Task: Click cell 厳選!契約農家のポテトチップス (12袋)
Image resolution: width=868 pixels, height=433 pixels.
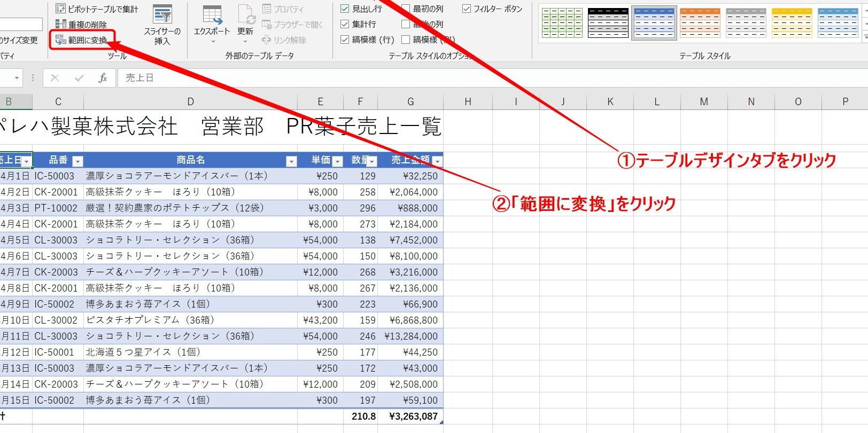Action: [190, 208]
